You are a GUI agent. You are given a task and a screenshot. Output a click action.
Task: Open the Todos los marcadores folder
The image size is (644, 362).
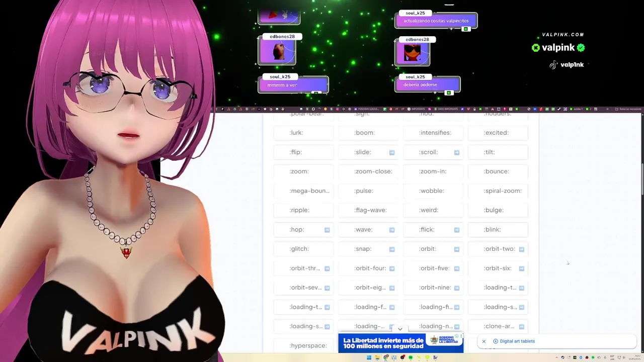click(627, 109)
